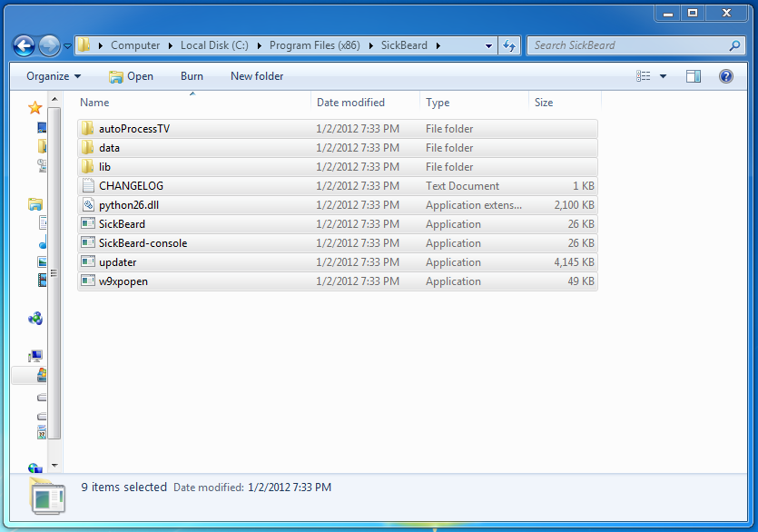The height and width of the screenshot is (532, 758).
Task: Open Help with the question mark icon
Action: [x=726, y=76]
